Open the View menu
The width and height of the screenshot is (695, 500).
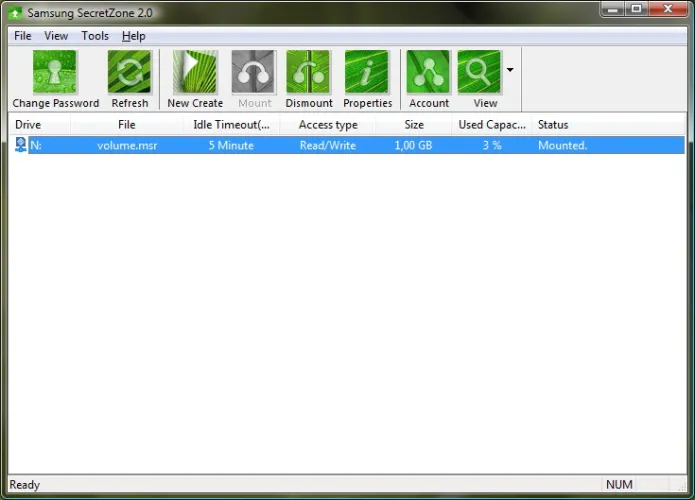tap(56, 36)
